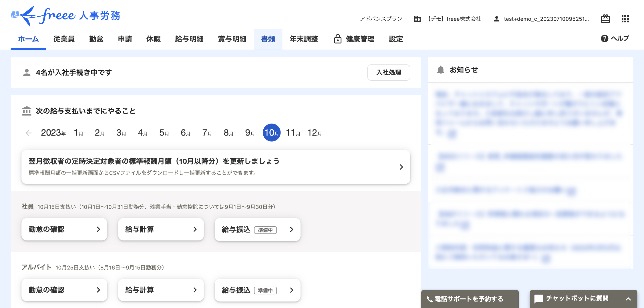The height and width of the screenshot is (308, 644).
Task: Go to previous year with left arrow
Action: 29,133
